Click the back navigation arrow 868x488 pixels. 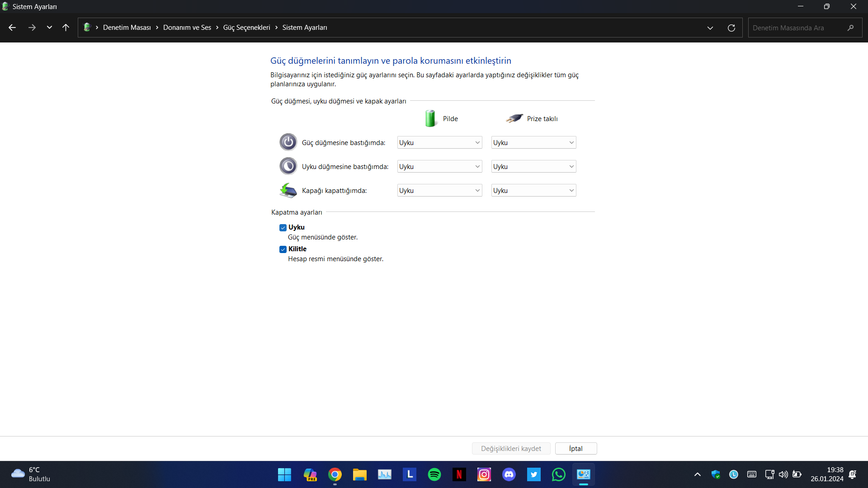tap(12, 28)
